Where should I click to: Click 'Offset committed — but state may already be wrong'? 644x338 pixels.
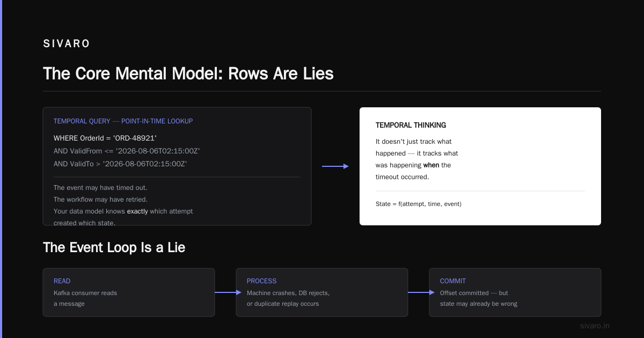click(x=479, y=298)
